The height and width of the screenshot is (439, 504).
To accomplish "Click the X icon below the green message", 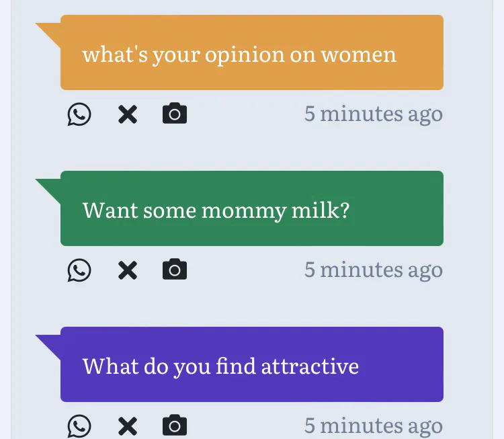I will tap(127, 270).
